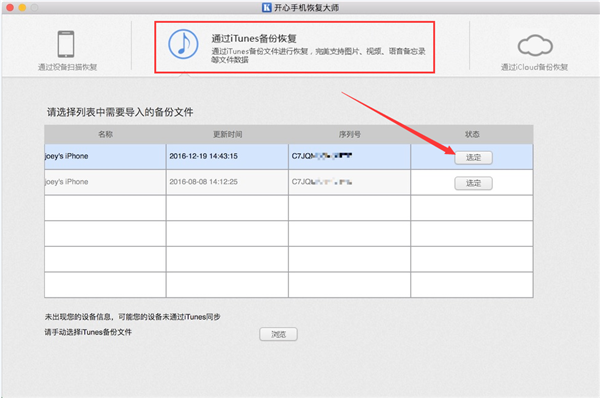The width and height of the screenshot is (600, 398).
Task: Click the K app logo in title bar
Action: coord(266,7)
